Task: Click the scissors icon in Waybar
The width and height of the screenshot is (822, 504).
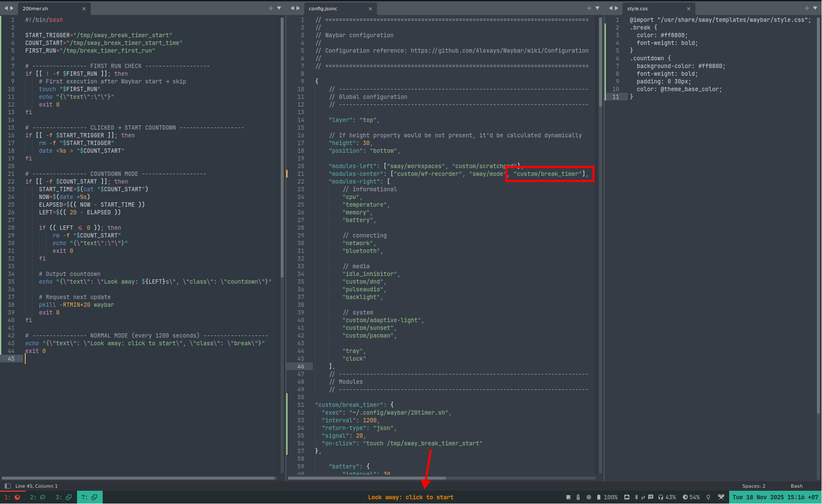Action: (721, 497)
